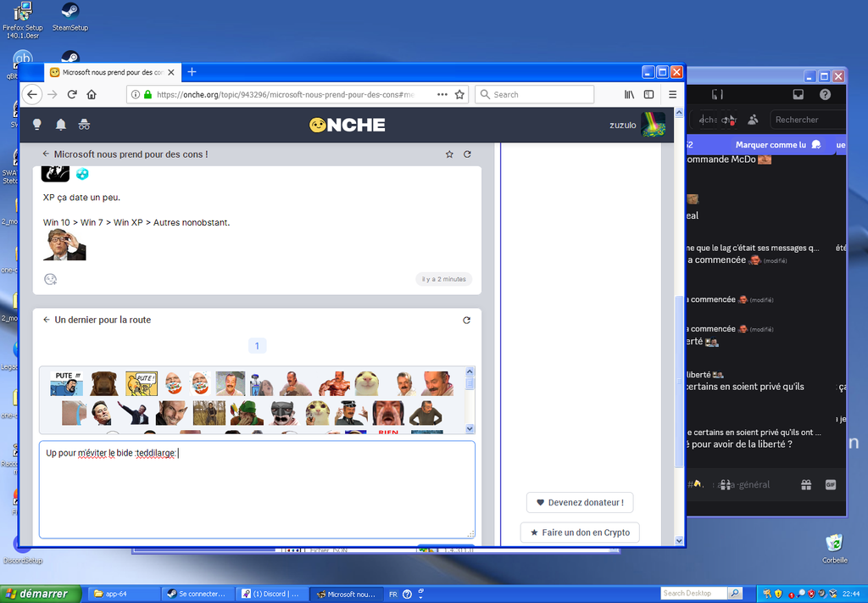The height and width of the screenshot is (603, 868).
Task: Refresh the 'Un dernier pour la route' section
Action: pyautogui.click(x=467, y=320)
